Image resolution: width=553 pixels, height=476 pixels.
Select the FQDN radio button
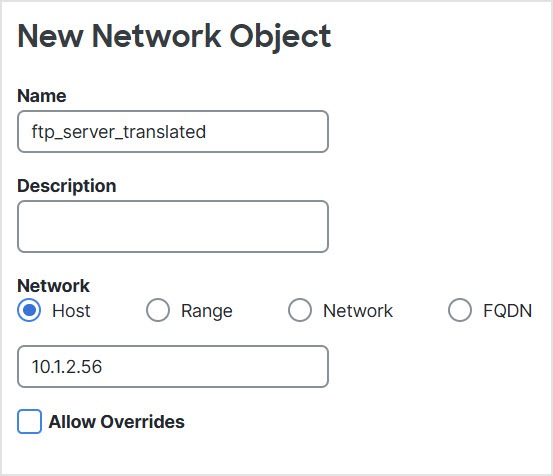[x=460, y=310]
